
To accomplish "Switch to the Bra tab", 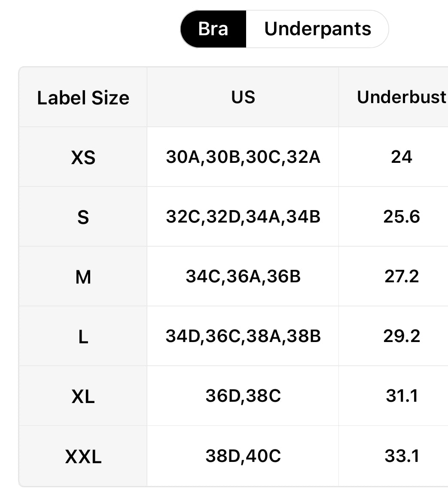I will coord(213,29).
